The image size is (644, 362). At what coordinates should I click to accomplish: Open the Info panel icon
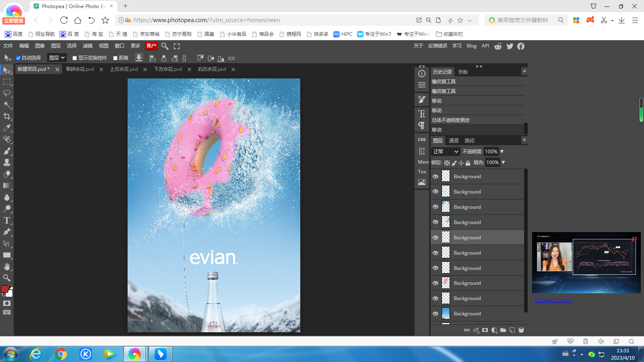click(x=422, y=74)
